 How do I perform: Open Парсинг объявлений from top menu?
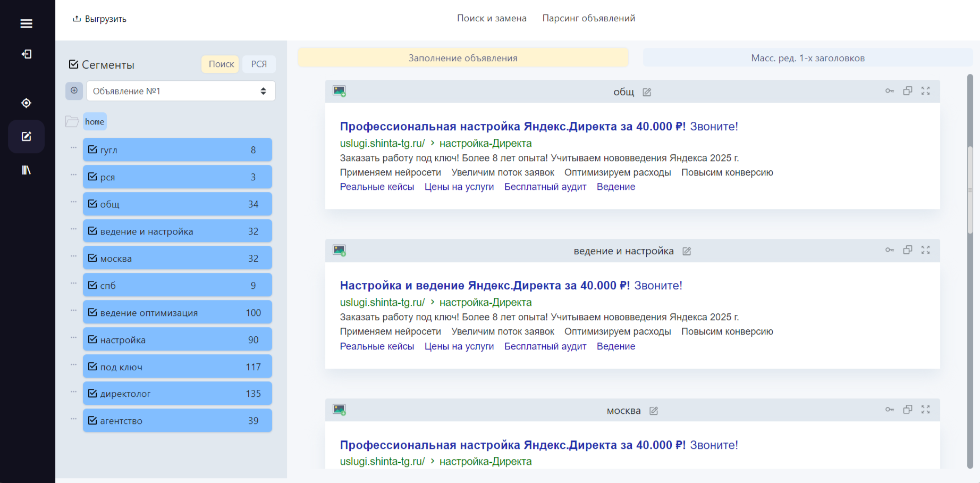pos(589,18)
